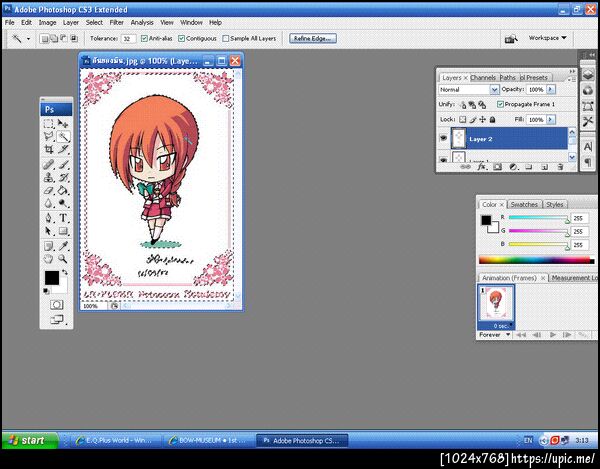Select the Magic Wand tool in toolbox

tap(63, 136)
